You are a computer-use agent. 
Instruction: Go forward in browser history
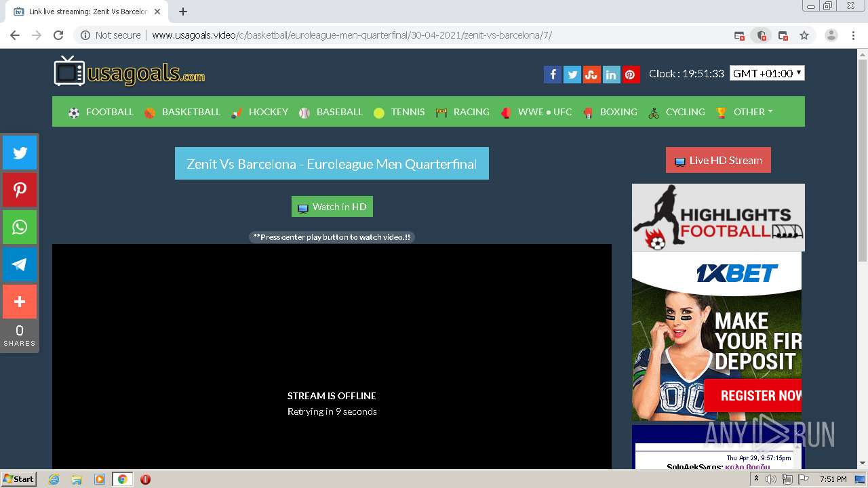[37, 35]
